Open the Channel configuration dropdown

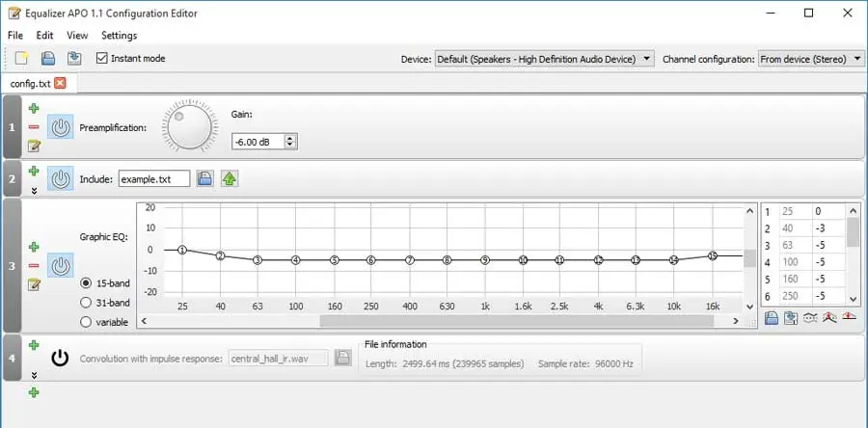tap(811, 59)
